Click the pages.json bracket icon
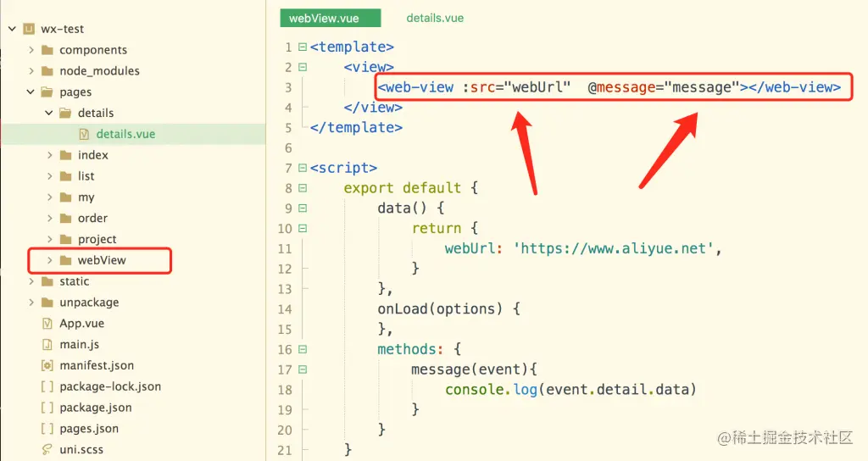The width and height of the screenshot is (868, 461). tap(47, 428)
